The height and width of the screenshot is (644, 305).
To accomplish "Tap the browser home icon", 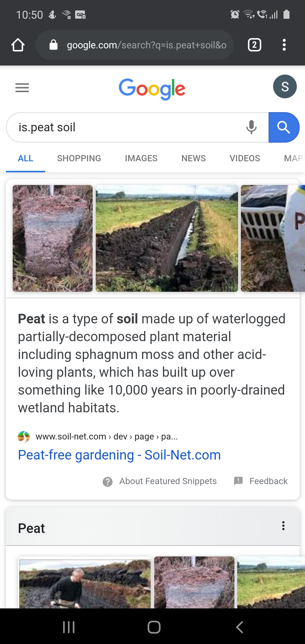I will tap(18, 45).
